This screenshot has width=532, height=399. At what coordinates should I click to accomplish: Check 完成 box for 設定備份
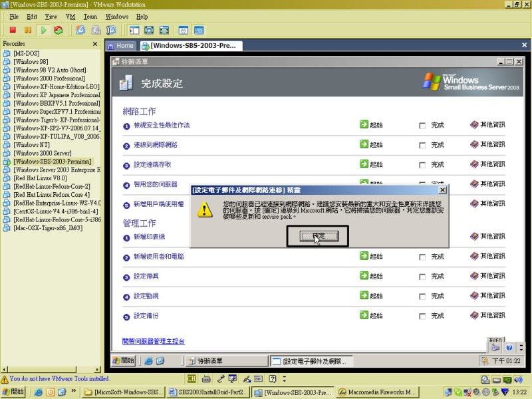click(x=422, y=316)
